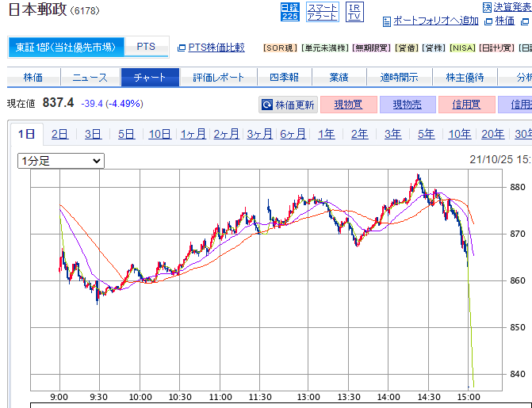Switch chart period to 2ヶ月
Screen dimensions: 532x408
click(226, 135)
